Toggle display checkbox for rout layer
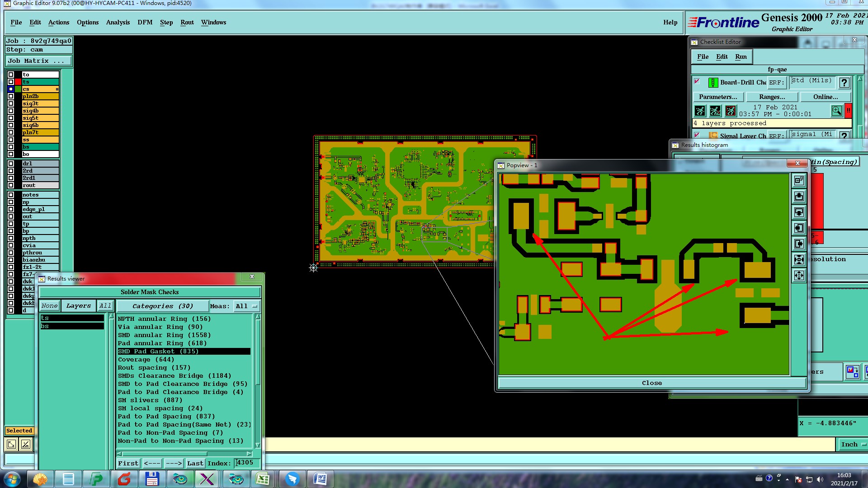The image size is (868, 488). click(11, 185)
